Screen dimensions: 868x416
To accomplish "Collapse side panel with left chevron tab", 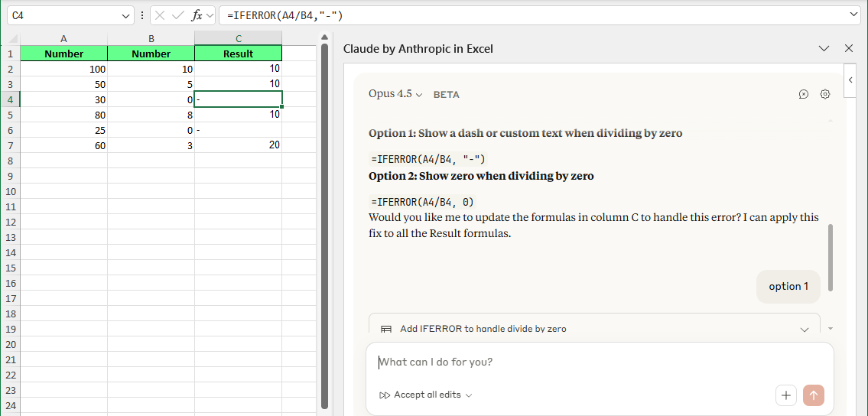I will [x=850, y=80].
